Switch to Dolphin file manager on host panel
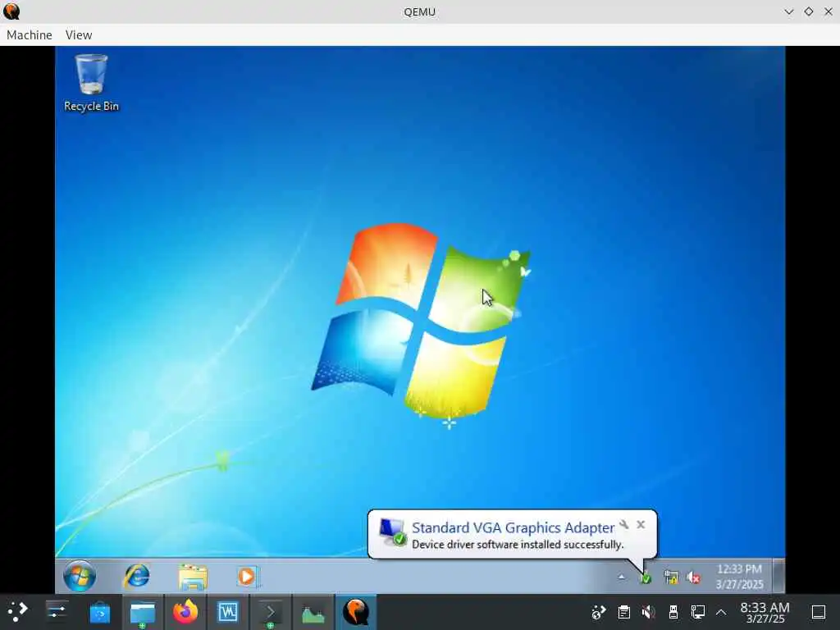The width and height of the screenshot is (840, 630). 143,612
